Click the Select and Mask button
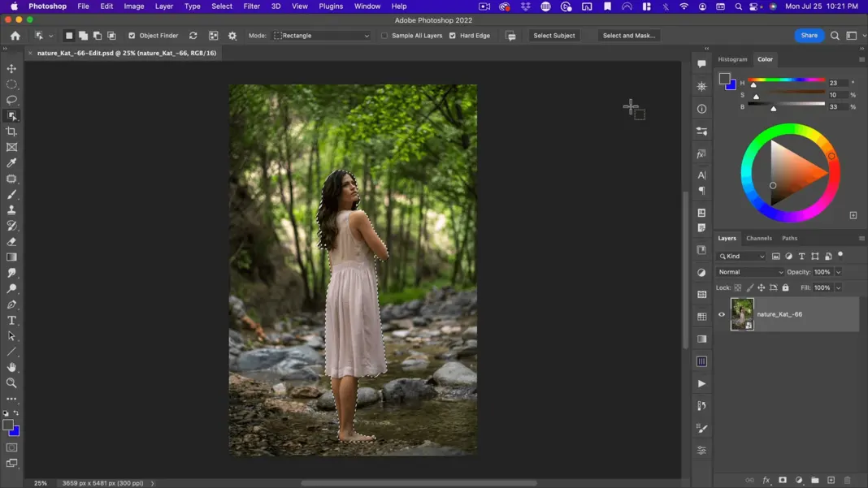 628,36
